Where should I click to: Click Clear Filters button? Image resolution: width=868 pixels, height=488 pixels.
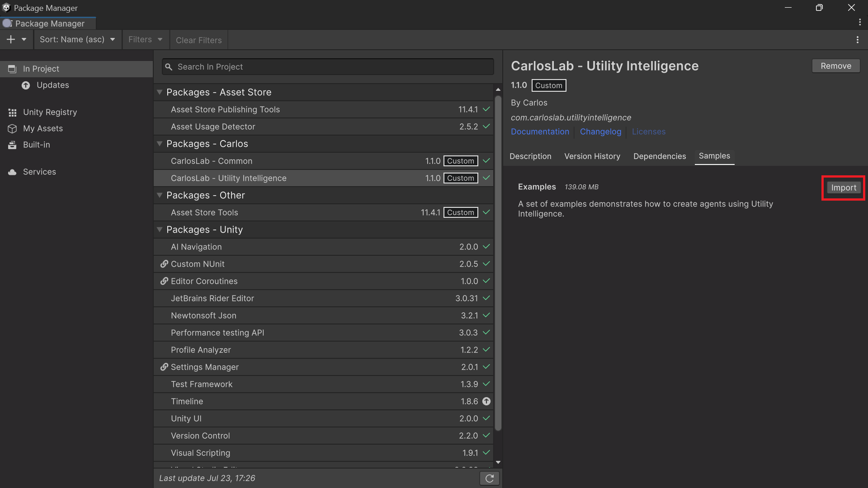click(199, 40)
